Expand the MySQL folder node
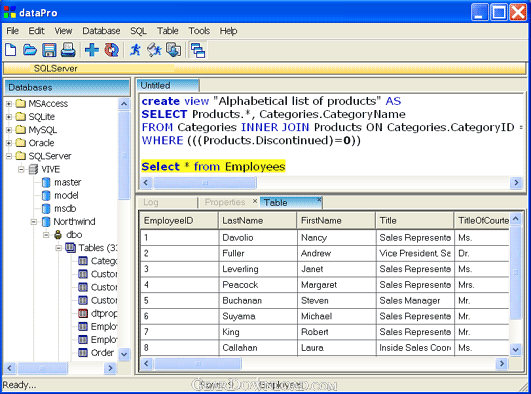 (x=9, y=130)
